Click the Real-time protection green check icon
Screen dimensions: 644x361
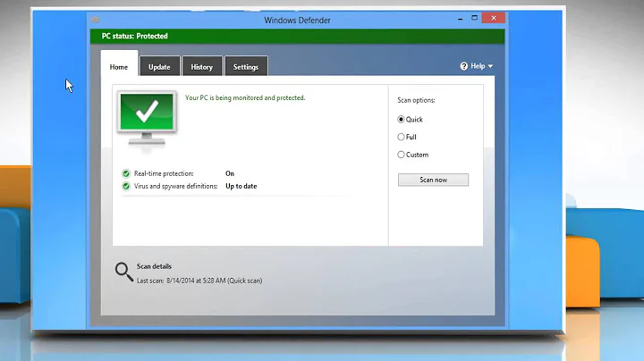point(126,173)
